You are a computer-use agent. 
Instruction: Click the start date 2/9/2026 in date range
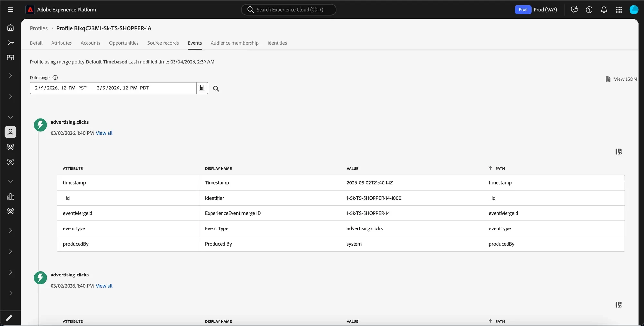point(46,88)
